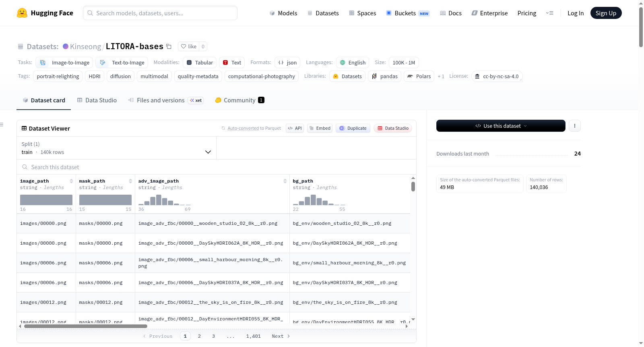Open the Kinseong user profile link
This screenshot has height=347, width=644.
pos(86,46)
